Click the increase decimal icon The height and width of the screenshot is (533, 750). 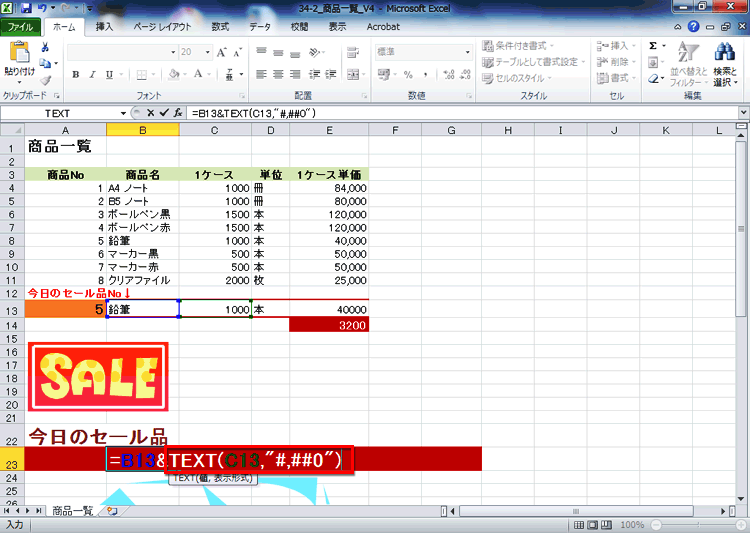tap(449, 74)
